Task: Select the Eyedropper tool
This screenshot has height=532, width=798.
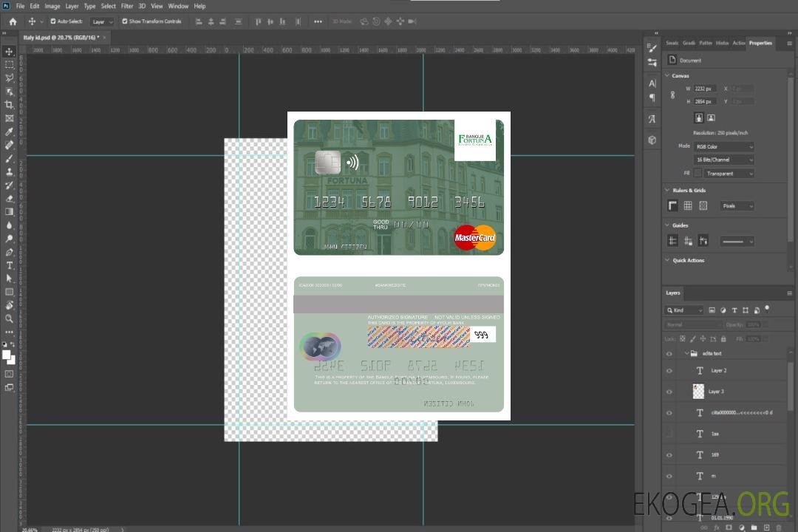Action: point(9,132)
